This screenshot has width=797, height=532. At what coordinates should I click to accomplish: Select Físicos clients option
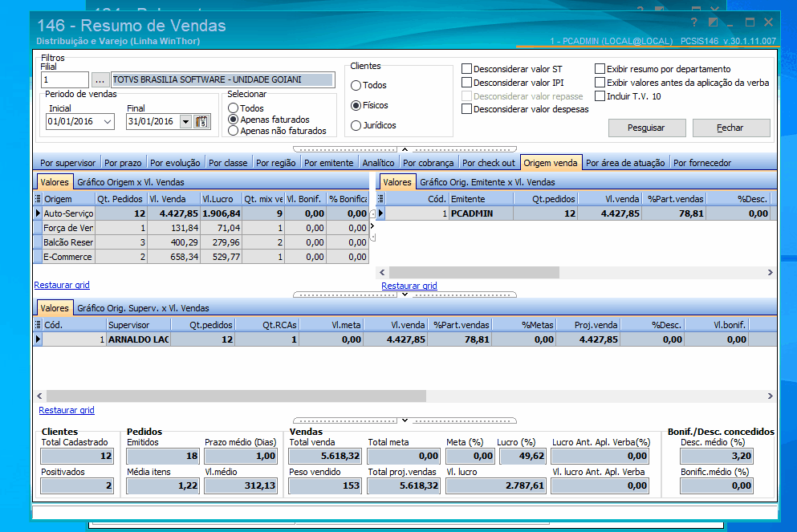pos(356,105)
